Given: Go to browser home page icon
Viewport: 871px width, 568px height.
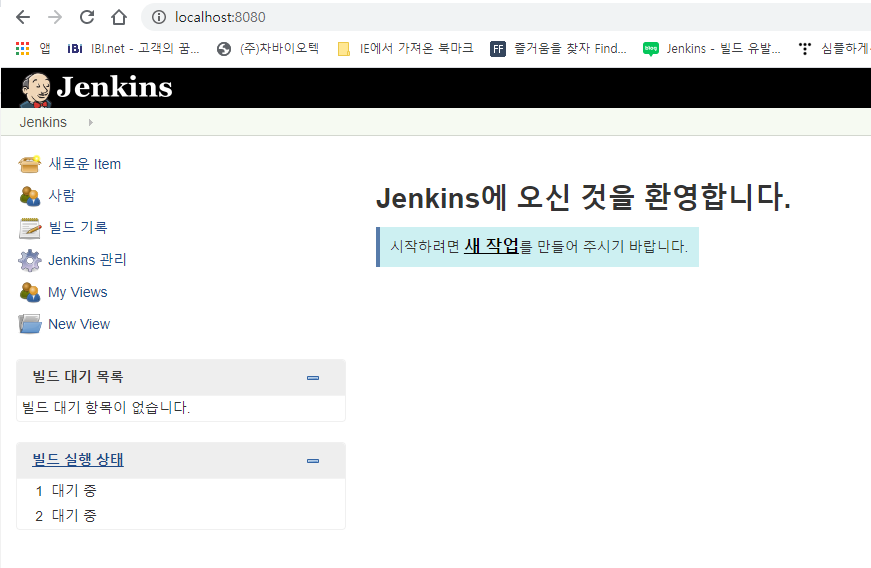Looking at the screenshot, I should (x=119, y=17).
